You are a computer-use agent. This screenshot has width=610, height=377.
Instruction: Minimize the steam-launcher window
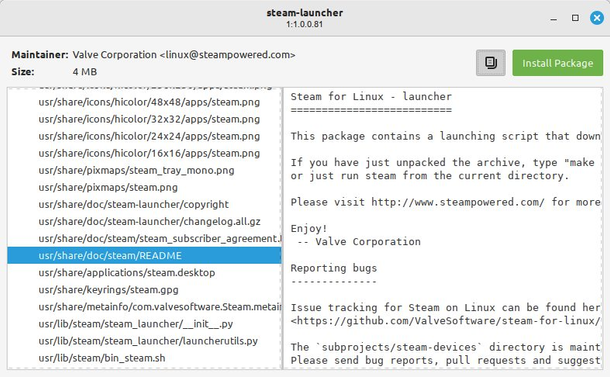point(554,18)
